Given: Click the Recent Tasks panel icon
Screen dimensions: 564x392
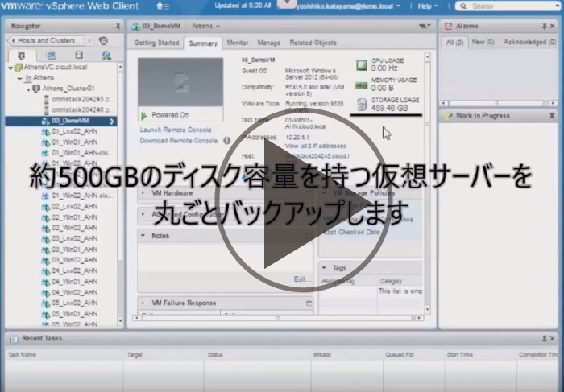Looking at the screenshot, I should 14,339.
